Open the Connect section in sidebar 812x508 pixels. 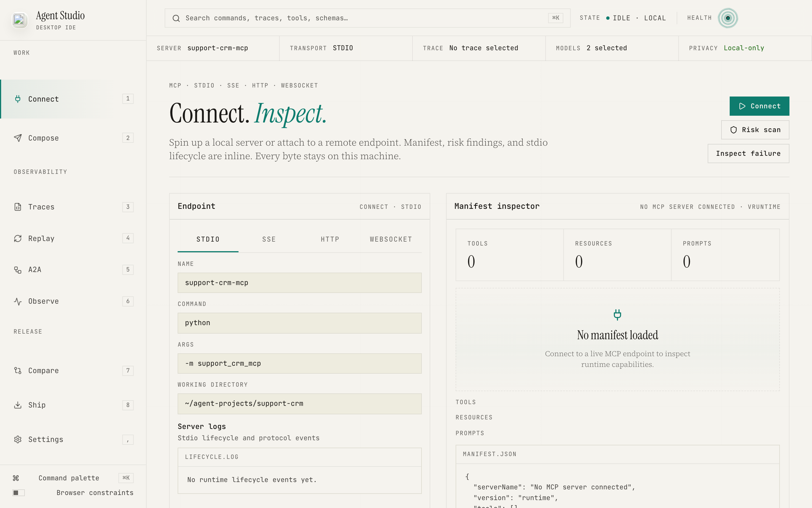(x=73, y=99)
